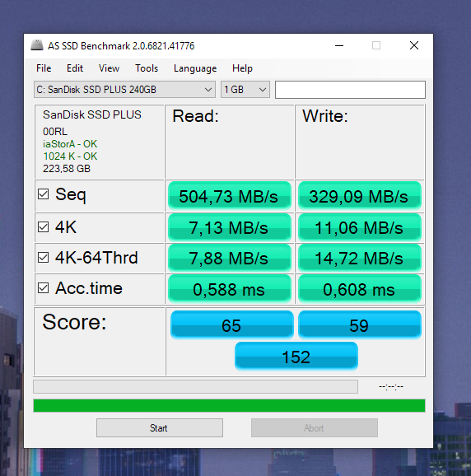The width and height of the screenshot is (471, 476).
Task: Click the read access time 0,588 ms
Action: pos(230,289)
